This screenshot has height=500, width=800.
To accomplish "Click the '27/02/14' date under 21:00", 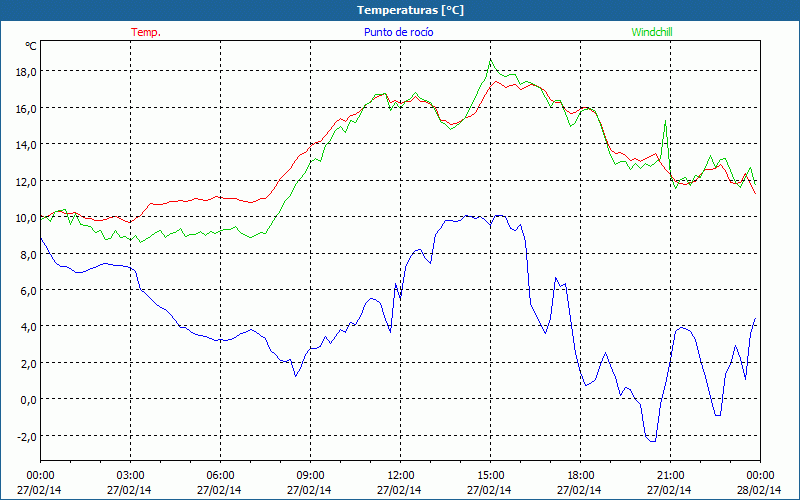I will coord(669,490).
